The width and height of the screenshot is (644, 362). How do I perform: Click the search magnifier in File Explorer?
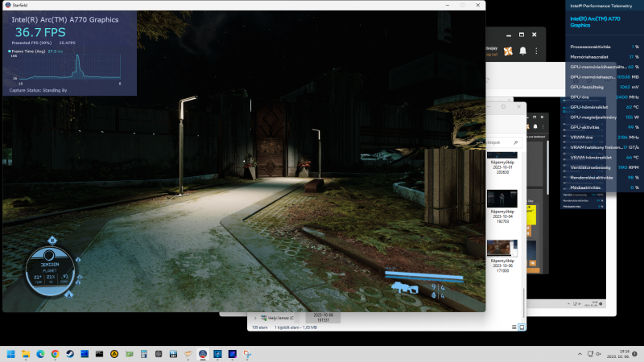(x=515, y=142)
